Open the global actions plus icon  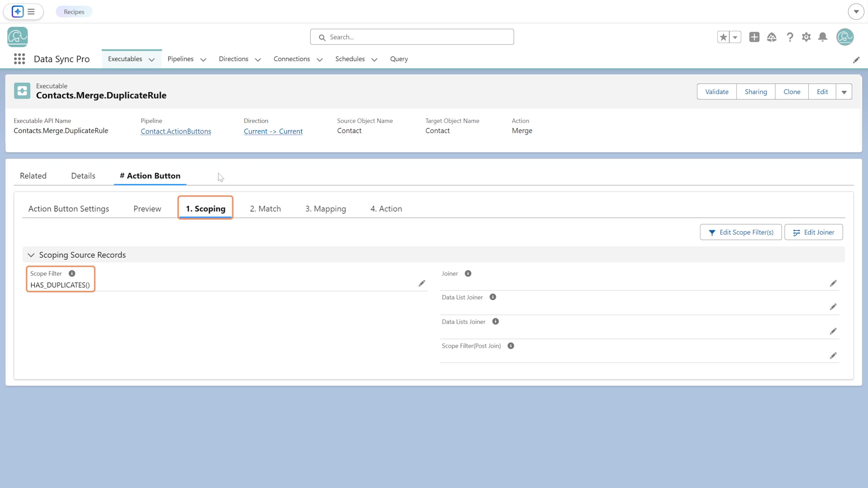pos(754,37)
